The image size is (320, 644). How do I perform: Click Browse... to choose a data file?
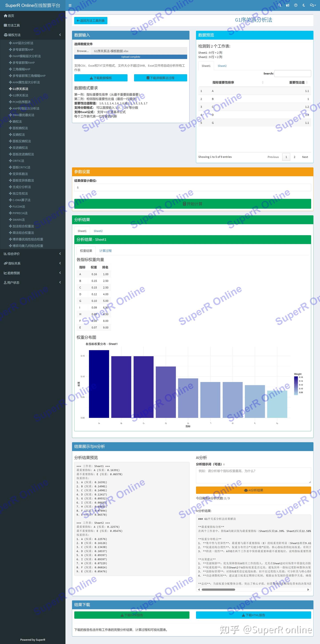[x=83, y=51]
